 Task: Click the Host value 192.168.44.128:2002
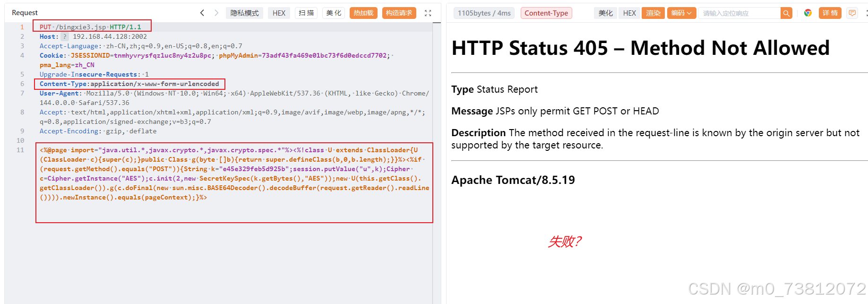click(x=110, y=36)
